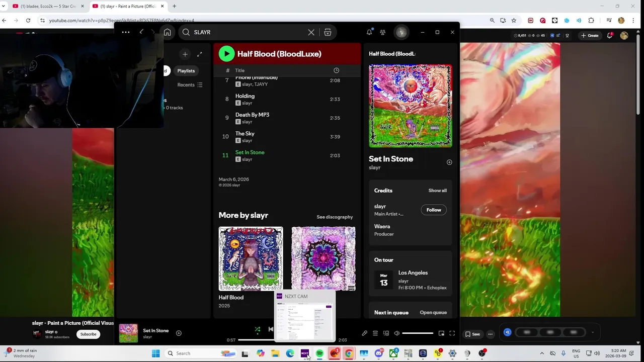Open Connect to a device icon
644x362 pixels.
coord(386,333)
